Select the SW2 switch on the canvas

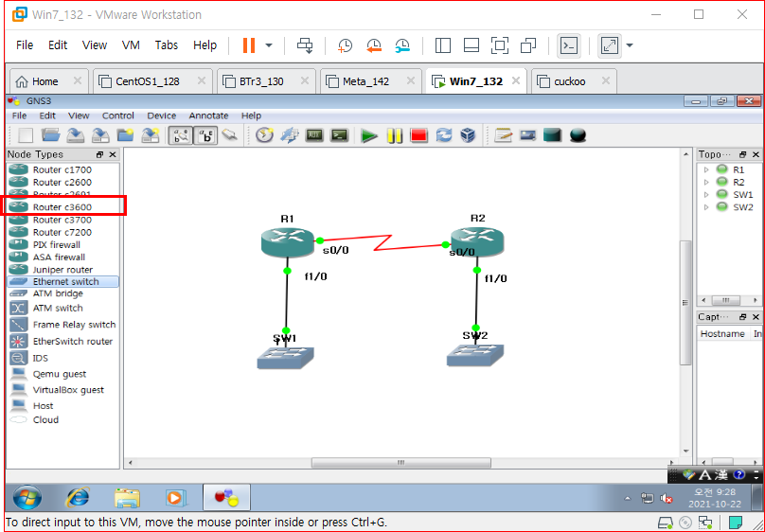tap(475, 355)
